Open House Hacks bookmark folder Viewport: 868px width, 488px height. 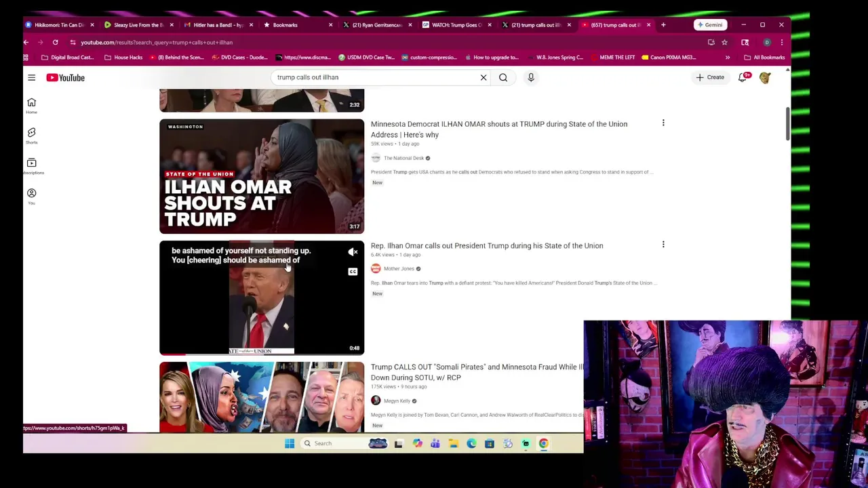pos(123,58)
